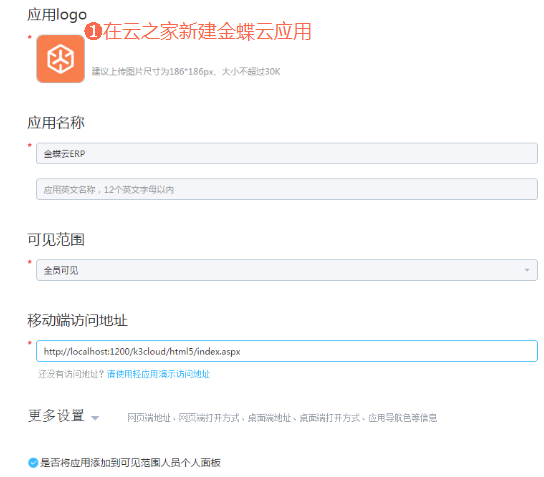Toggle add app to personal panel checkbox
544x477 pixels.
point(33,462)
